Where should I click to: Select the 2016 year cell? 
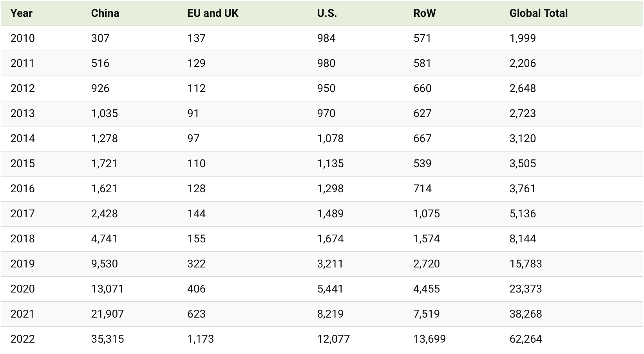click(23, 189)
